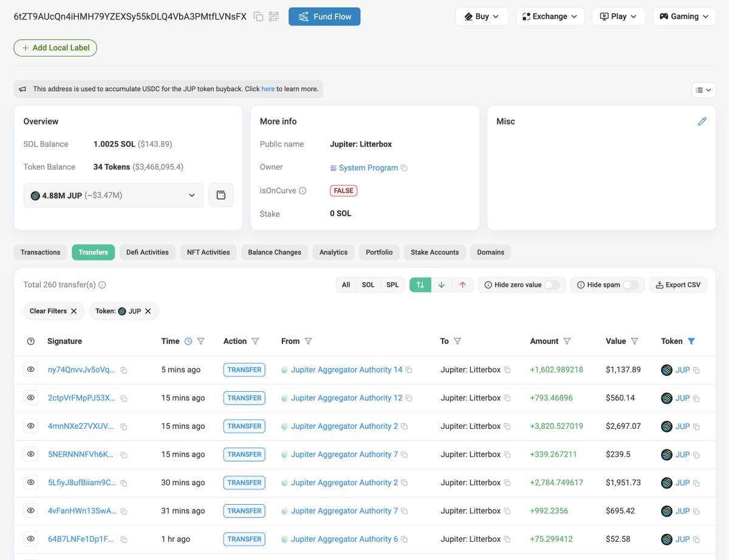Viewport: 729px width, 560px height.
Task: Open the System Program owner link
Action: coord(368,168)
